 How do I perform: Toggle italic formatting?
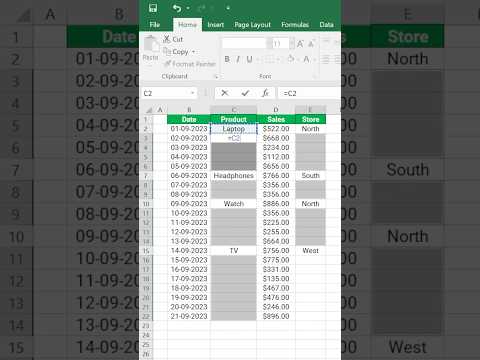tap(238, 59)
